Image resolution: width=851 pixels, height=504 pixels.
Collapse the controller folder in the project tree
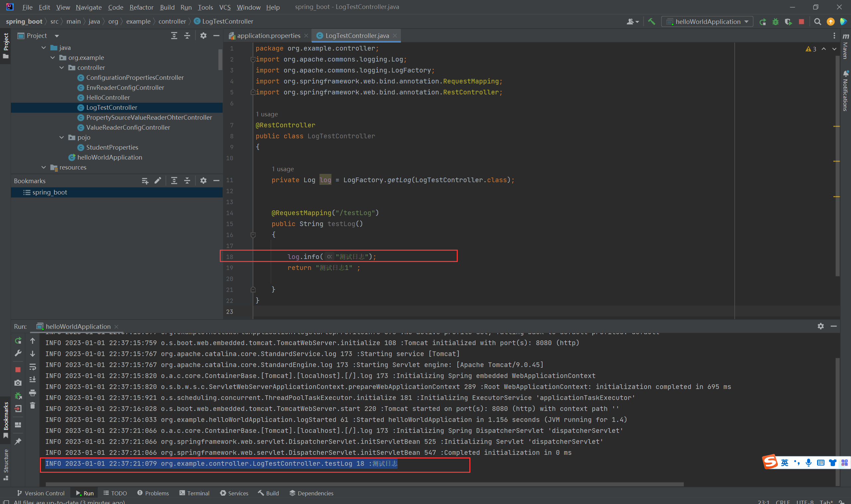click(x=62, y=67)
